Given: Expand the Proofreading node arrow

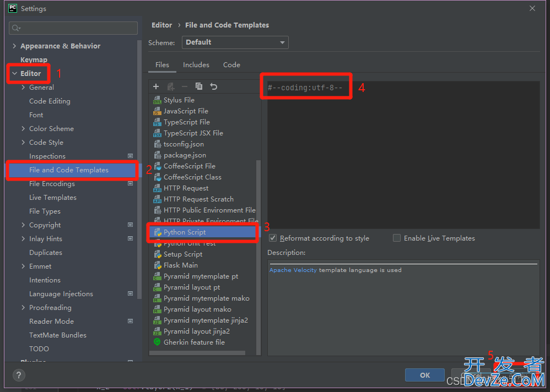Looking at the screenshot, I should coord(23,308).
